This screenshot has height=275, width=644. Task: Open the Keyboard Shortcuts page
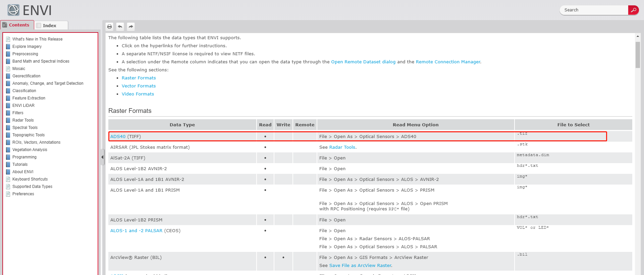(x=30, y=179)
